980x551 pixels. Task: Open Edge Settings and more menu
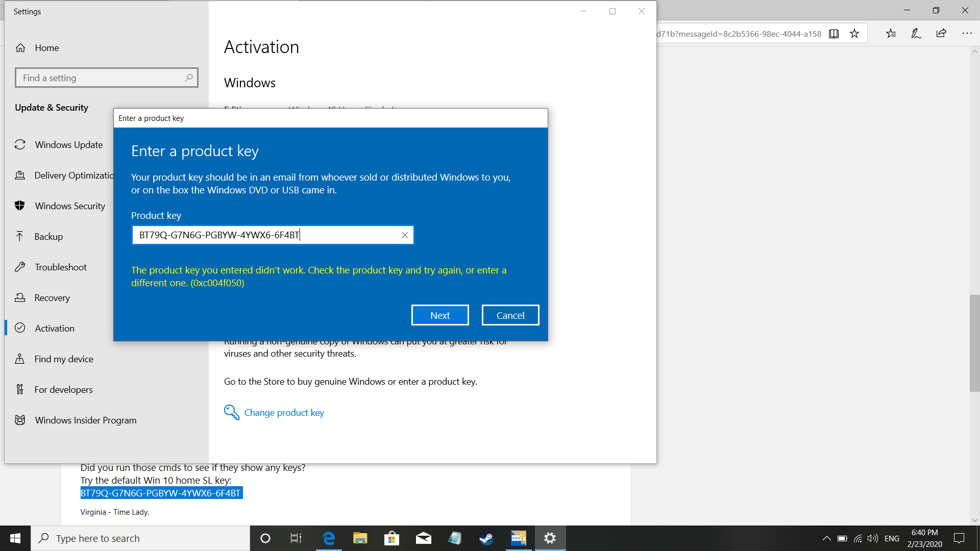(967, 34)
